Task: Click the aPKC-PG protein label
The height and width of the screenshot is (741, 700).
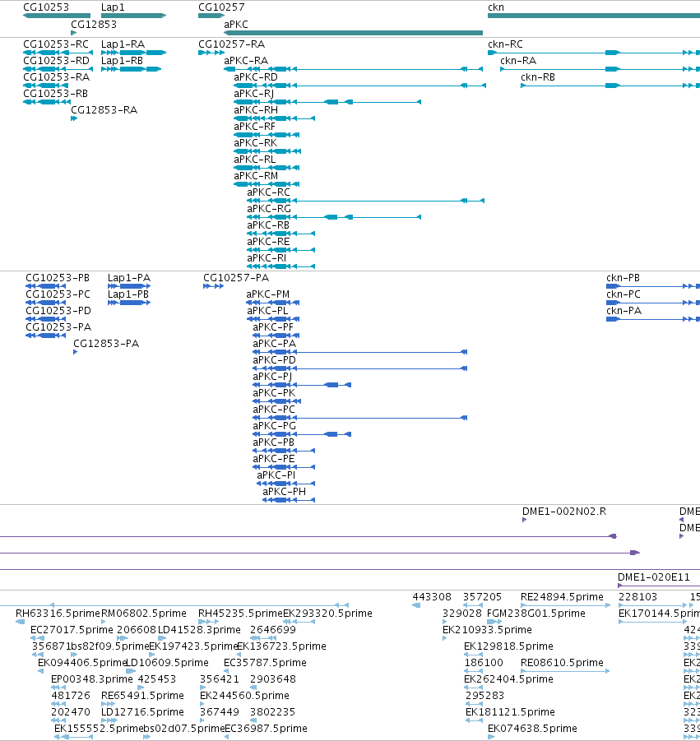Action: pos(274,426)
